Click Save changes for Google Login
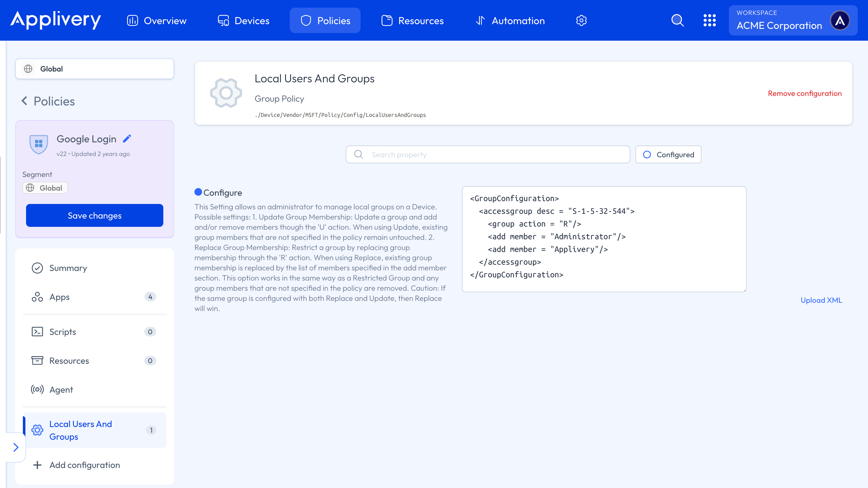This screenshot has height=488, width=868. pyautogui.click(x=94, y=215)
